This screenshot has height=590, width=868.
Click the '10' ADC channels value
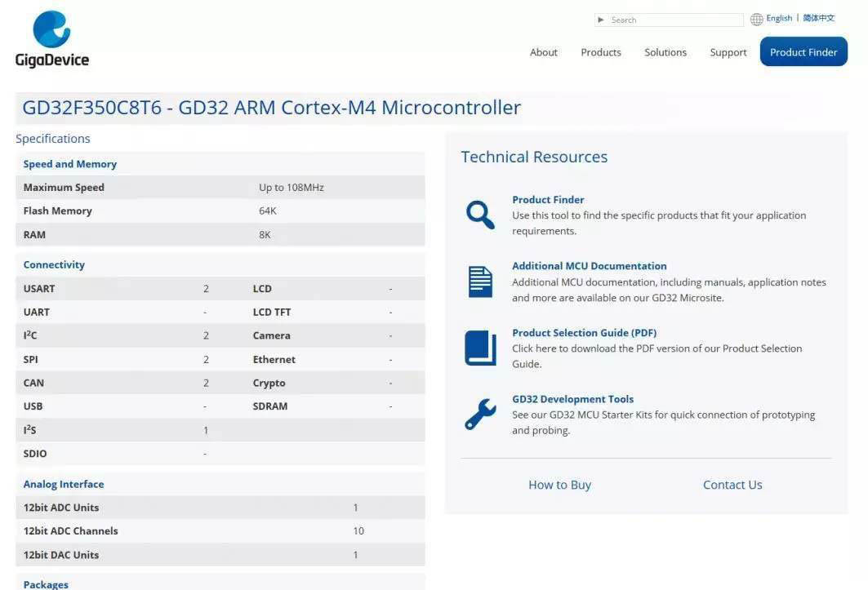click(x=358, y=530)
